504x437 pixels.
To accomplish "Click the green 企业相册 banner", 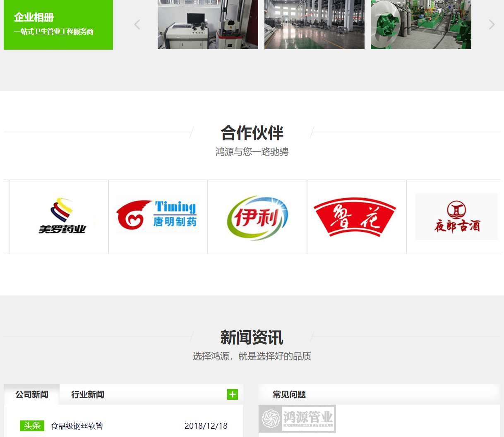I will tap(58, 24).
